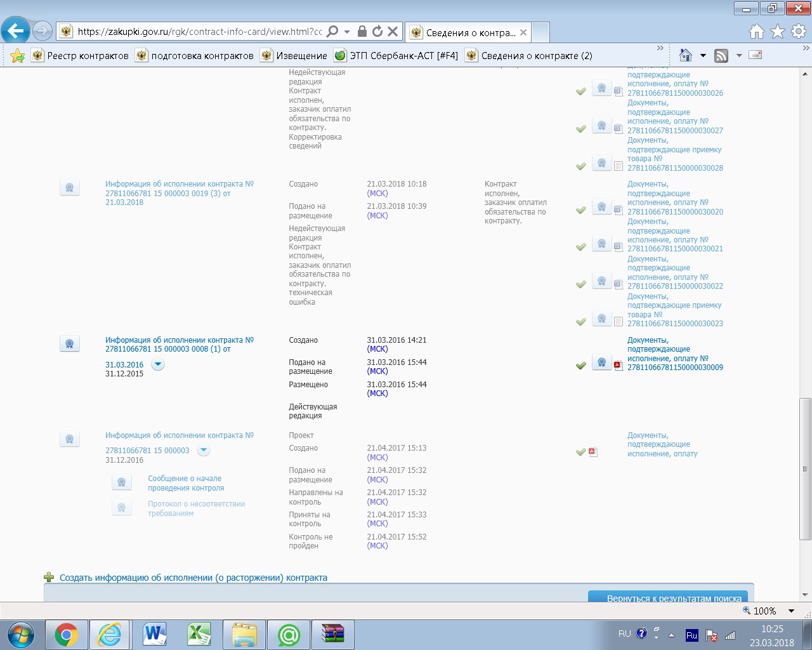Open the favorites star panel

778,31
